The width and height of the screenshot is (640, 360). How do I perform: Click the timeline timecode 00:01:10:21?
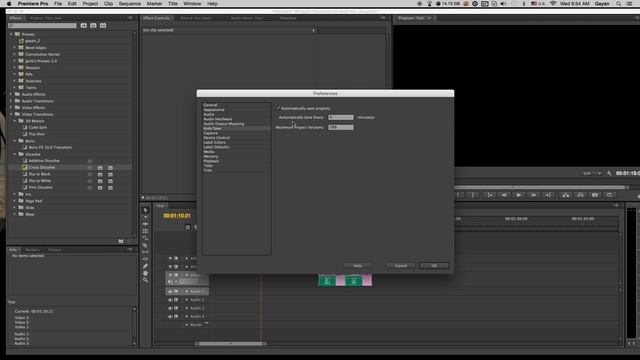(x=177, y=216)
